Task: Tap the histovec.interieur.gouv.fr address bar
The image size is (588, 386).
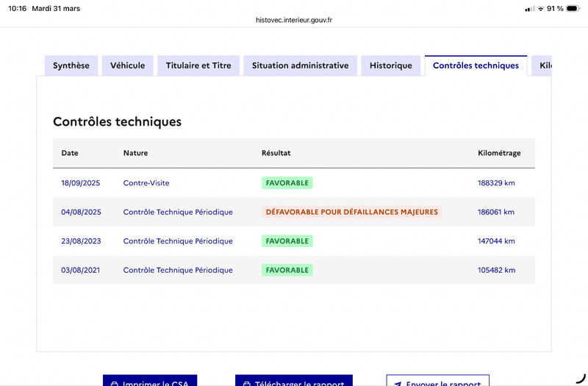Action: click(294, 20)
